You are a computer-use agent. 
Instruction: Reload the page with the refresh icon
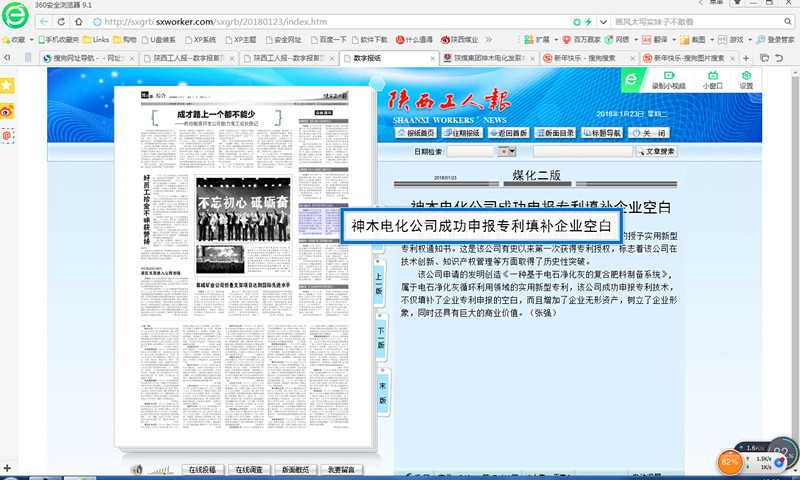[x=61, y=21]
